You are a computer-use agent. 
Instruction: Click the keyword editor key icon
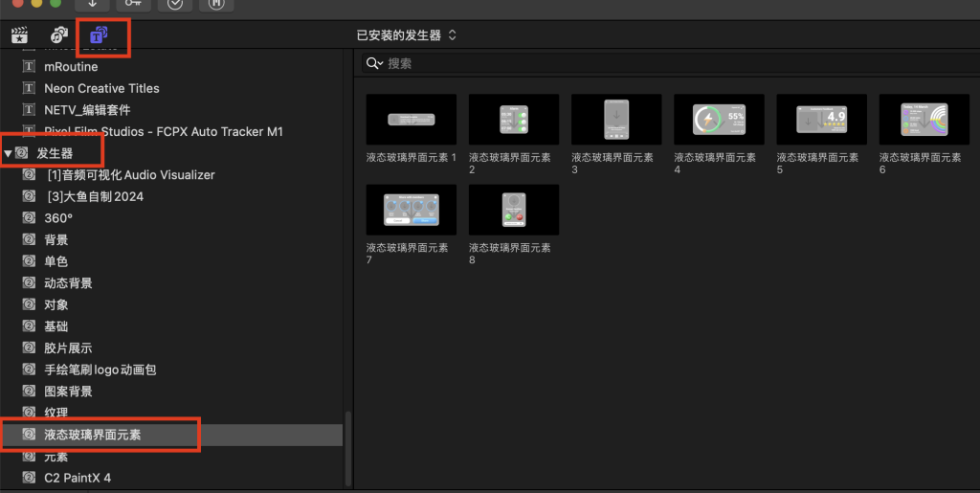point(133,4)
